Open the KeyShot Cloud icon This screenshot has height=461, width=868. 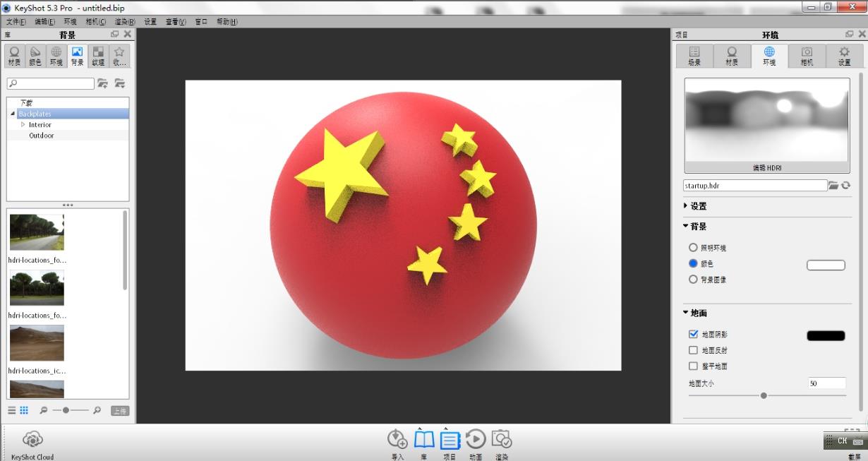(x=33, y=439)
